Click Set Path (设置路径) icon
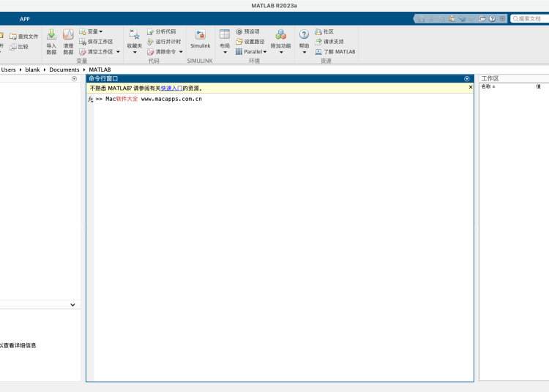This screenshot has height=392, width=549. pos(239,42)
